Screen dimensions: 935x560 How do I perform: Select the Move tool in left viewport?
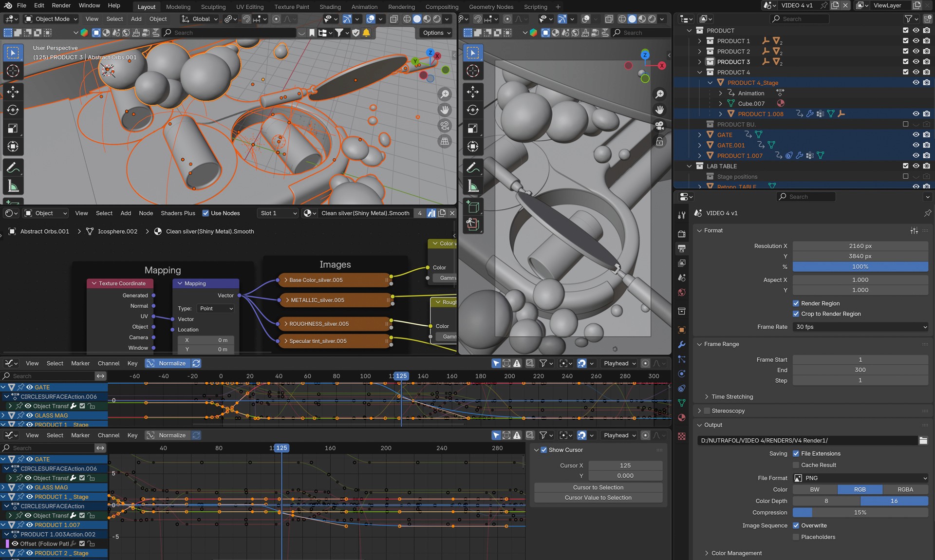tap(13, 92)
